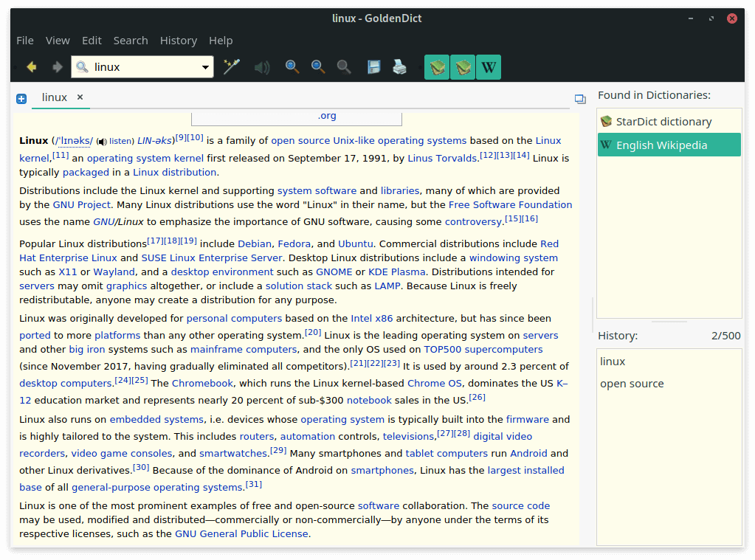Click the magic wand translate icon
The width and height of the screenshot is (755, 560).
pos(231,66)
